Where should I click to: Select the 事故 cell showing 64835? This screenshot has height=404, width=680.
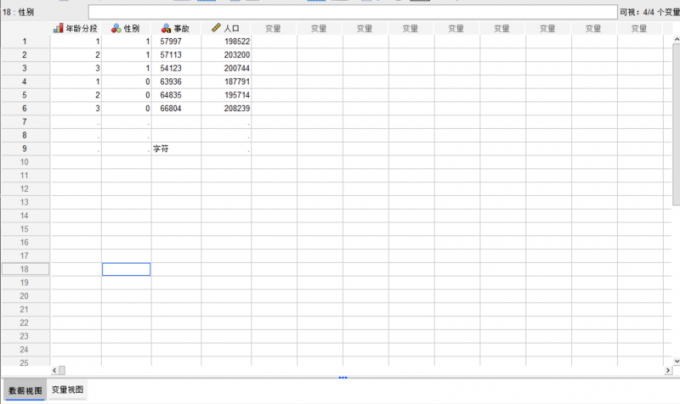click(175, 94)
